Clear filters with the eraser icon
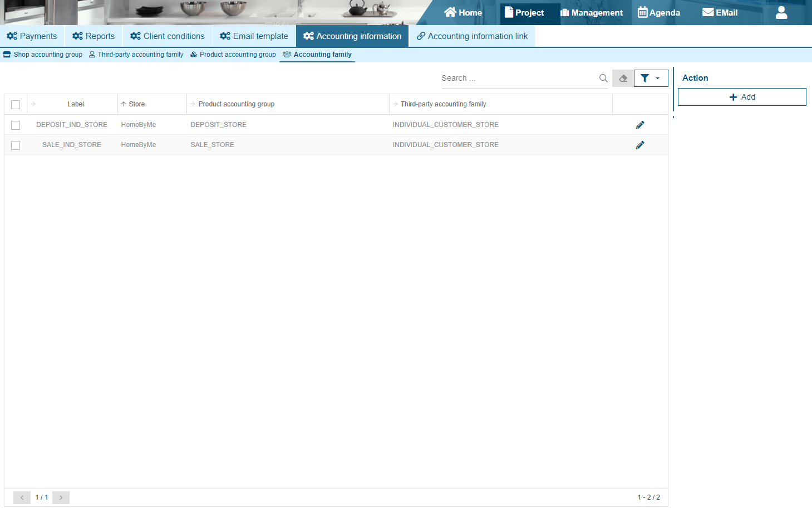This screenshot has width=812, height=508. point(623,79)
